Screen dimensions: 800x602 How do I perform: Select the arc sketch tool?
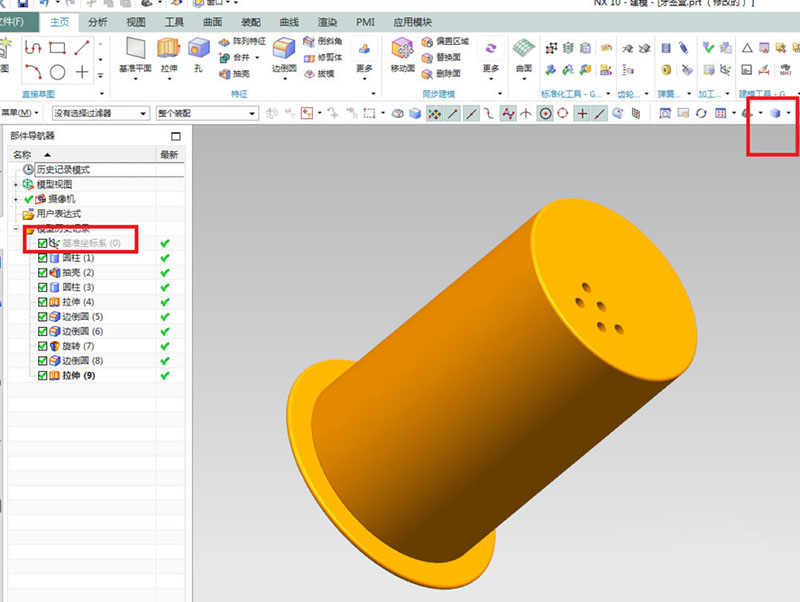tap(33, 72)
